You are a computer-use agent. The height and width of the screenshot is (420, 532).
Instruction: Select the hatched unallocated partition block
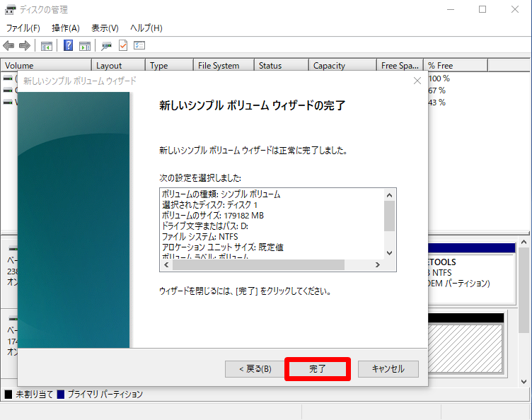(x=466, y=348)
